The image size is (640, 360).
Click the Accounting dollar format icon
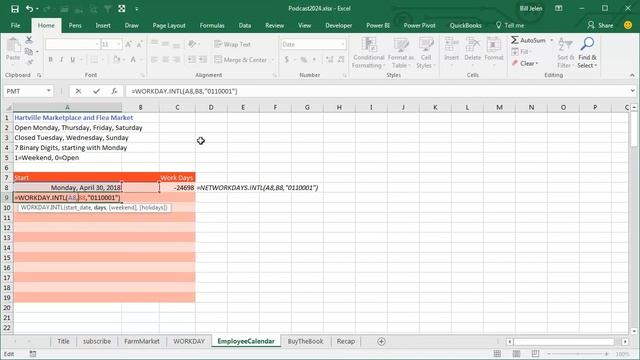(287, 60)
